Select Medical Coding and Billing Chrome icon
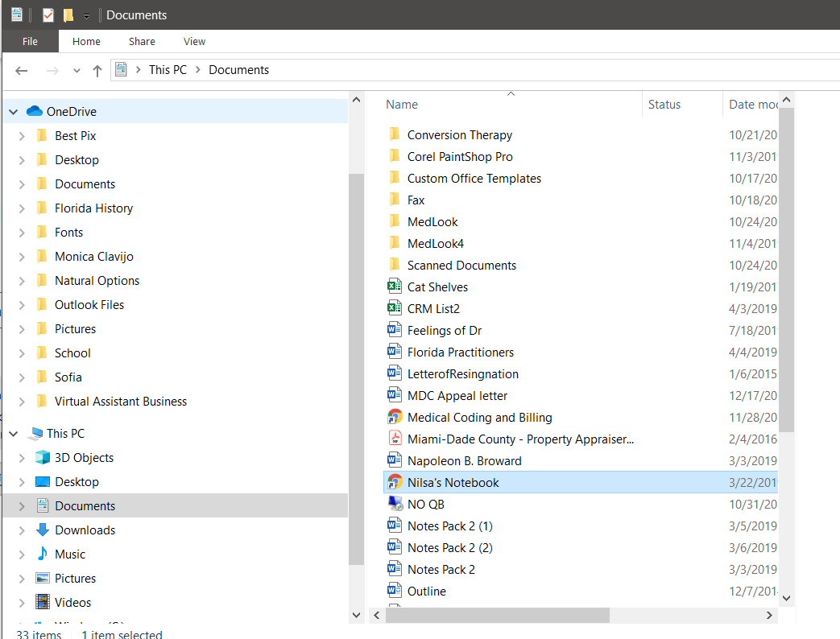840x639 pixels. [x=395, y=416]
